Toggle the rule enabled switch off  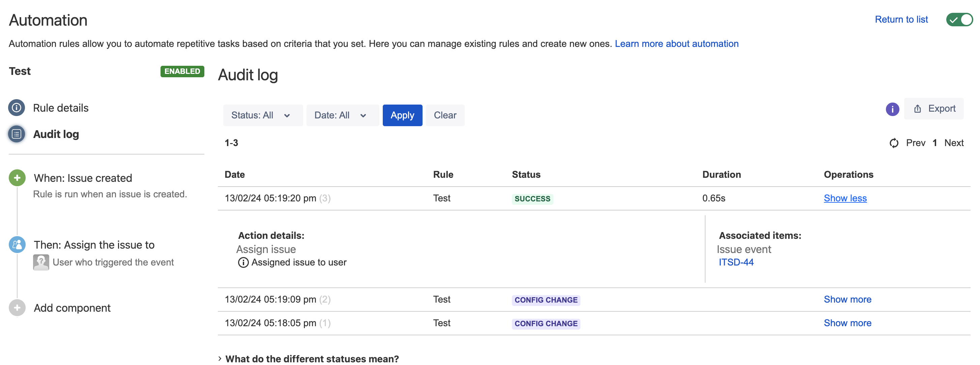959,20
